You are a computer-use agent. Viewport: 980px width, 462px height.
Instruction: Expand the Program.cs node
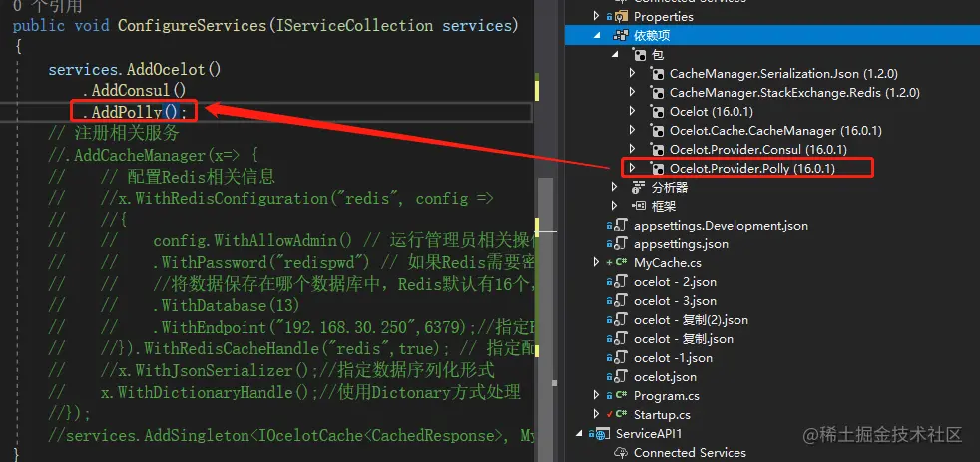pyautogui.click(x=596, y=395)
